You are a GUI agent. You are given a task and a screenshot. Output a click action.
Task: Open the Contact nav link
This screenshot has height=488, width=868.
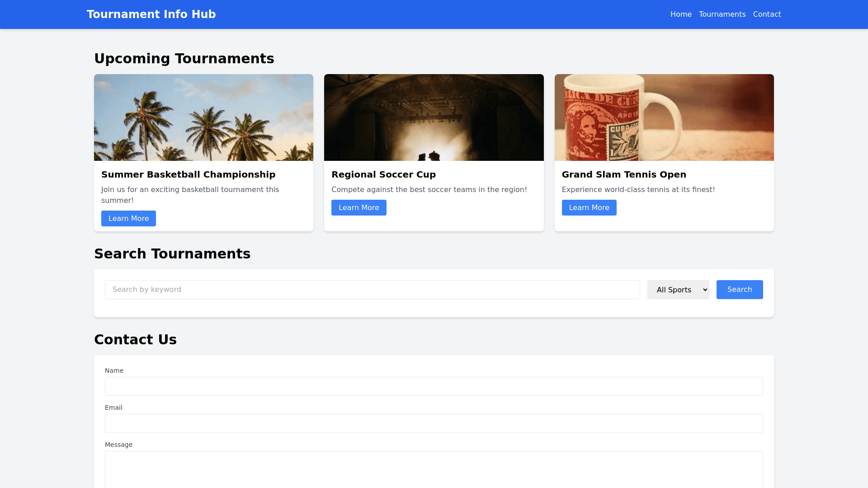point(766,14)
